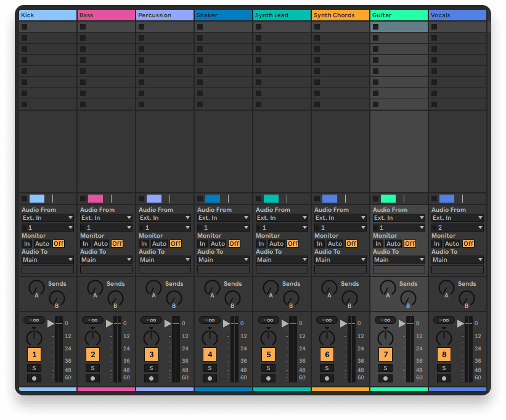Click the first clip slot stop button in Guitar track

click(x=375, y=26)
